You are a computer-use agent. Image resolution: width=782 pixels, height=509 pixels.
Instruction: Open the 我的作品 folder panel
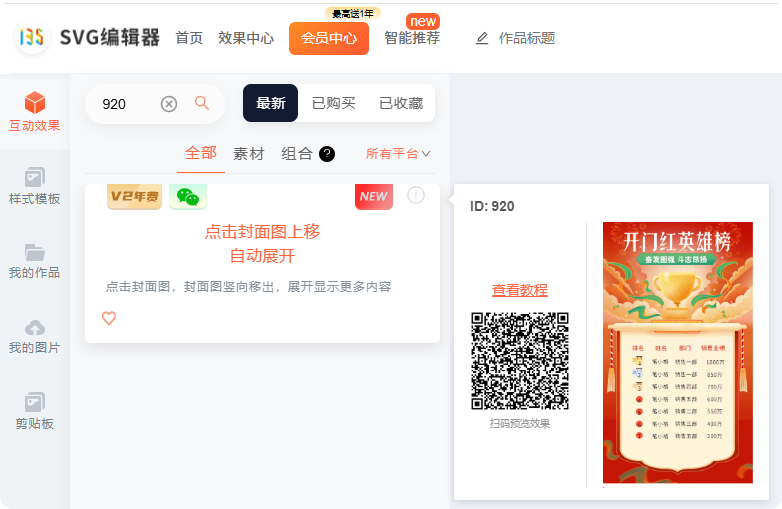(x=34, y=261)
